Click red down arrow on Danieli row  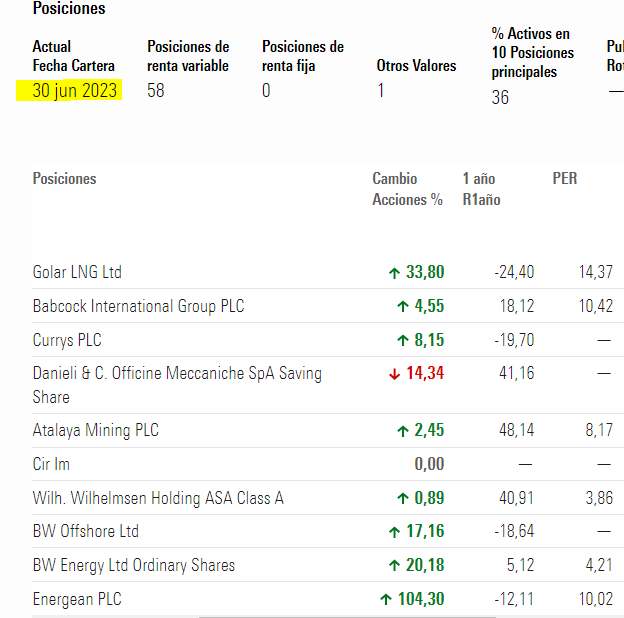(394, 374)
